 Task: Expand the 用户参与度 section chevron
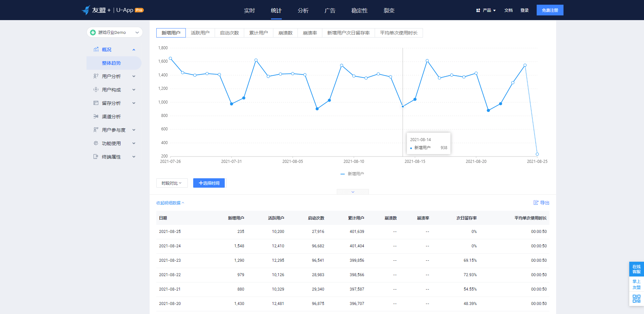pyautogui.click(x=133, y=130)
